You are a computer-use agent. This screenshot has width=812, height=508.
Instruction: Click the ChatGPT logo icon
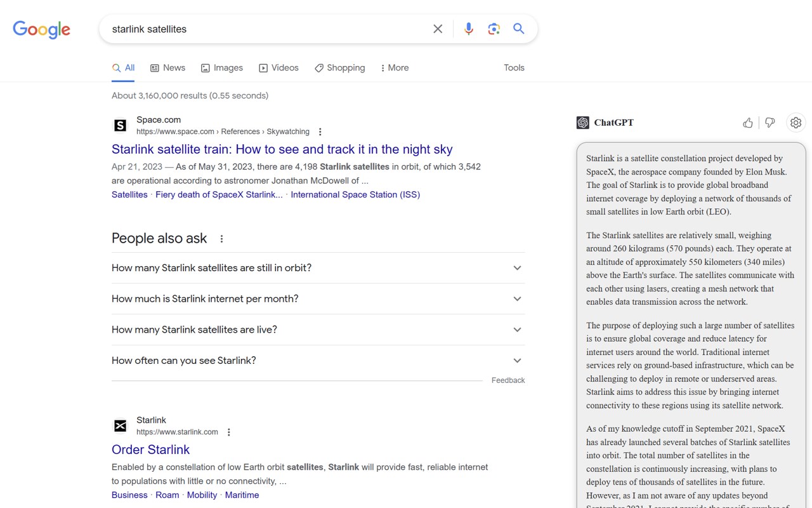pyautogui.click(x=583, y=123)
